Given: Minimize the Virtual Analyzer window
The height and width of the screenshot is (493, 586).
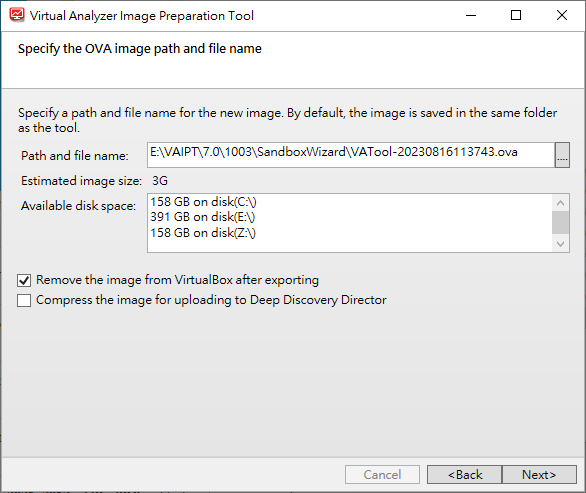Looking at the screenshot, I should [x=471, y=15].
